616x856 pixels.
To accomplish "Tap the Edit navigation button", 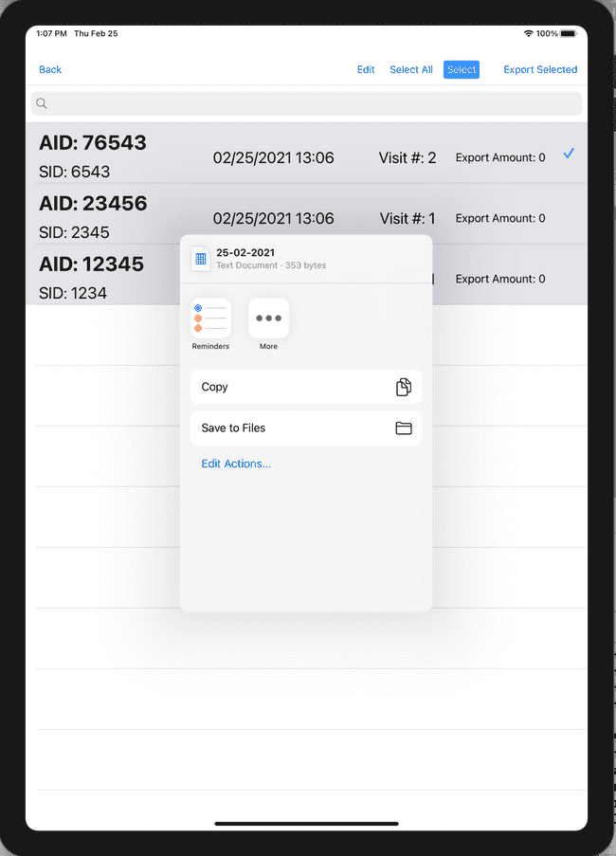I will (366, 69).
